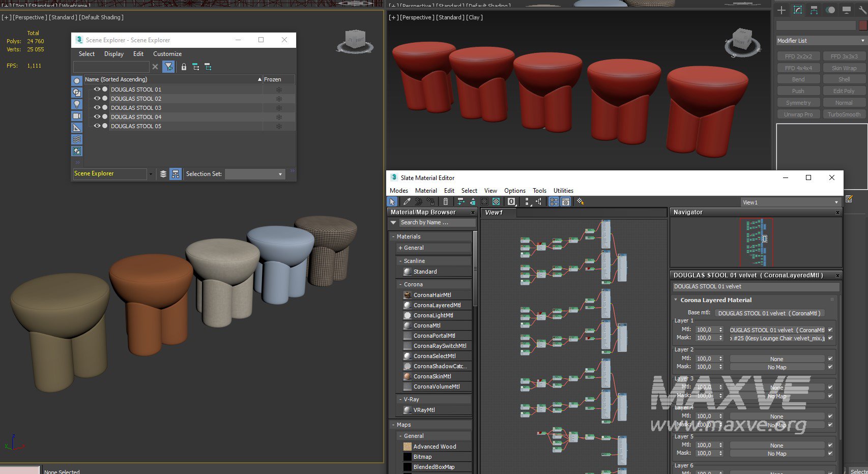
Task: Click the TurboSmooth modifier button
Action: [844, 114]
